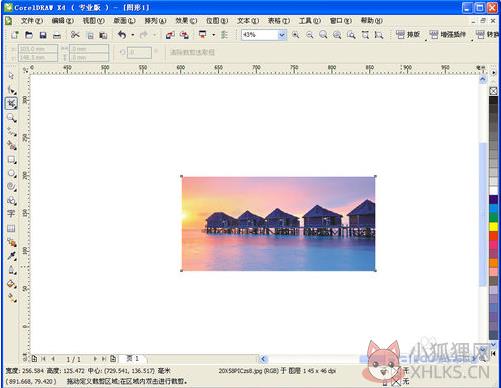The image size is (501, 388).
Task: Select the Basic Shapes tool
Action: point(11,200)
